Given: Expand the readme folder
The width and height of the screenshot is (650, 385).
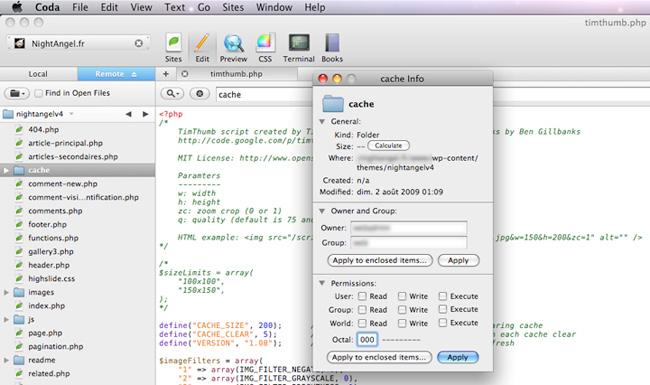Looking at the screenshot, I should tap(6, 360).
